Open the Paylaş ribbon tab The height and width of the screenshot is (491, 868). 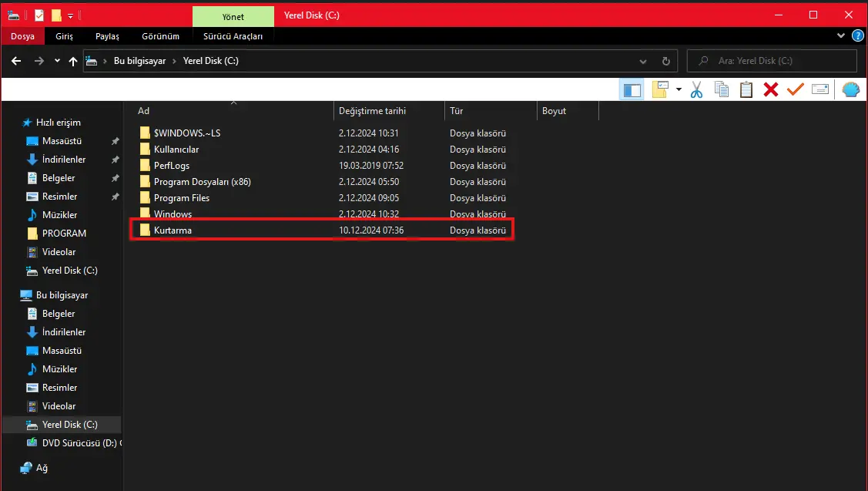click(x=107, y=36)
